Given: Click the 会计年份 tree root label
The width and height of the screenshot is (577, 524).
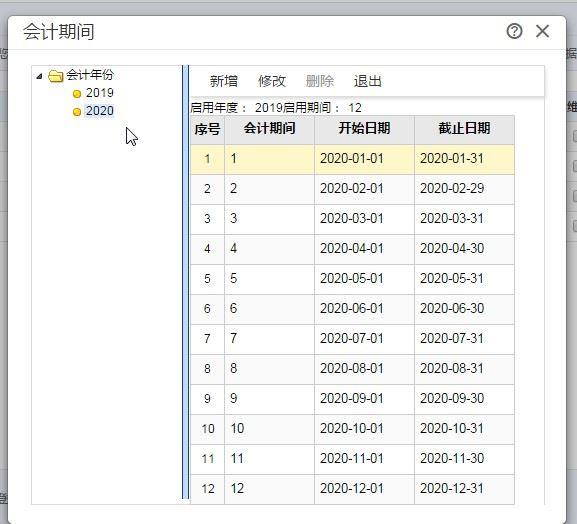Looking at the screenshot, I should click(90, 75).
